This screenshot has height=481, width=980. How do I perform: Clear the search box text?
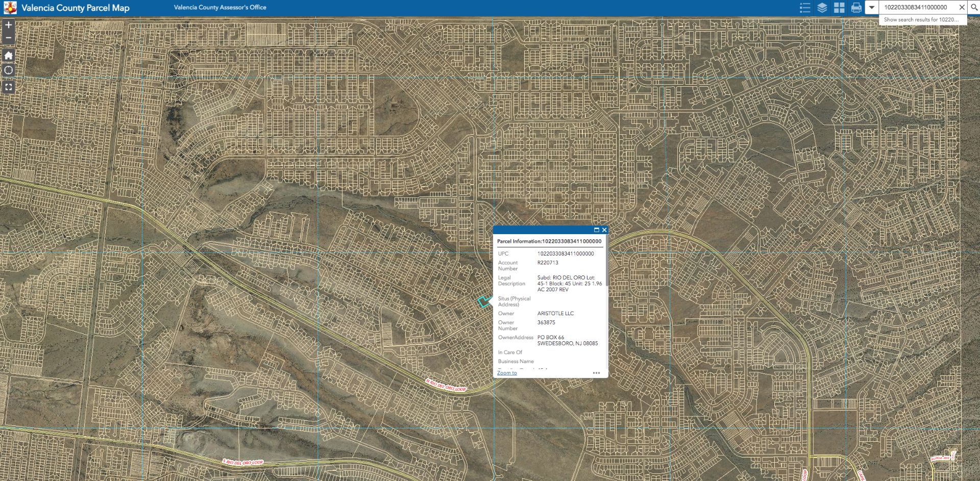click(x=962, y=7)
